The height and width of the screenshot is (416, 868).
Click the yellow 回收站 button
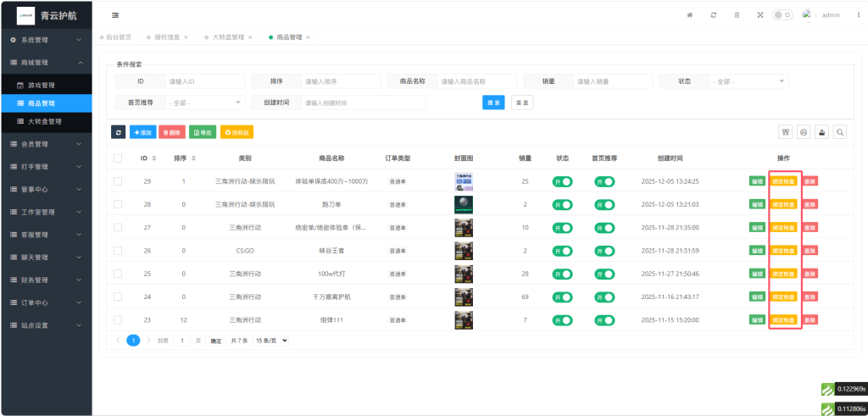tap(237, 132)
